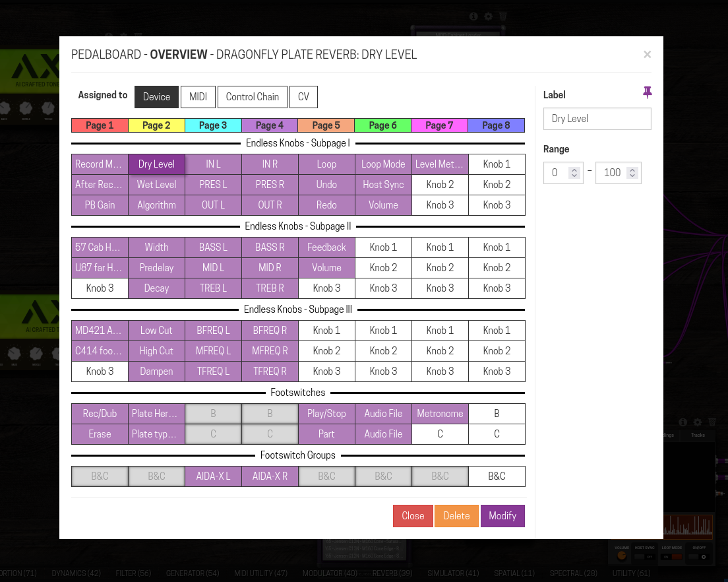Select the AIDA-X L footswitch group

pyautogui.click(x=213, y=476)
